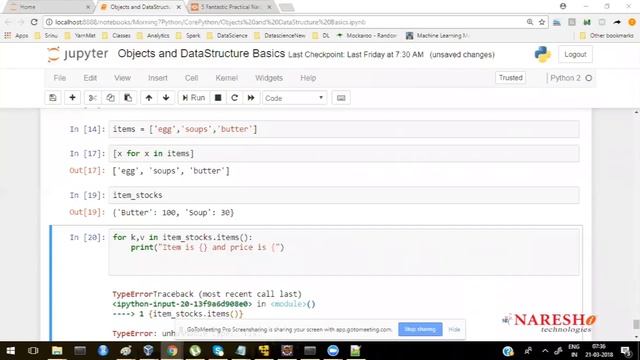
Task: Move selected cell down arrow
Action: tap(166, 98)
